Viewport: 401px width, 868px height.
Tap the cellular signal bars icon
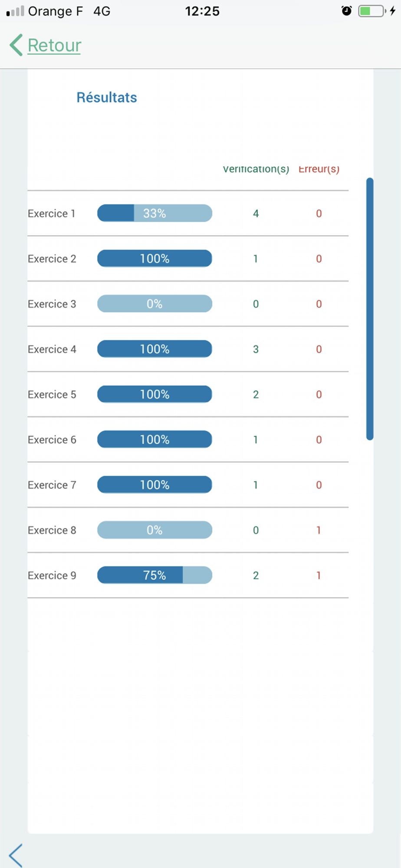tap(15, 11)
